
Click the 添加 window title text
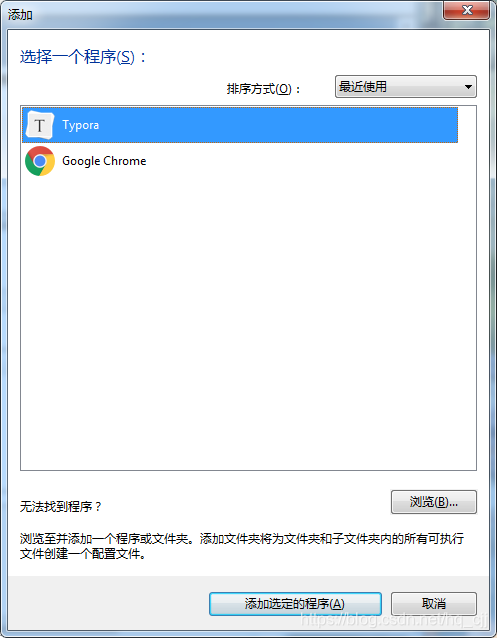[x=20, y=15]
